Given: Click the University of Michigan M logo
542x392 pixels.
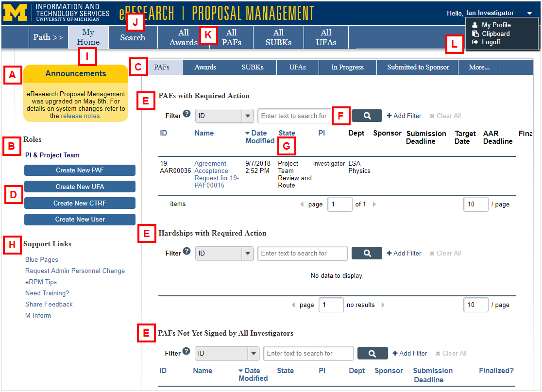Looking at the screenshot, I should coord(15,13).
